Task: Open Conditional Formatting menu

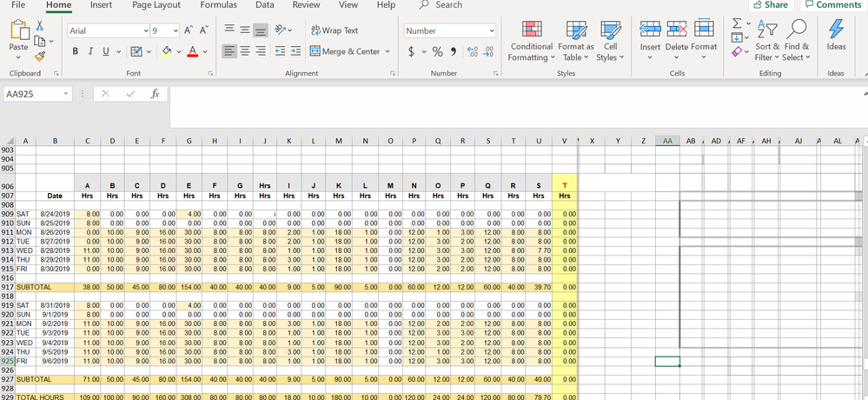Action: [x=532, y=41]
